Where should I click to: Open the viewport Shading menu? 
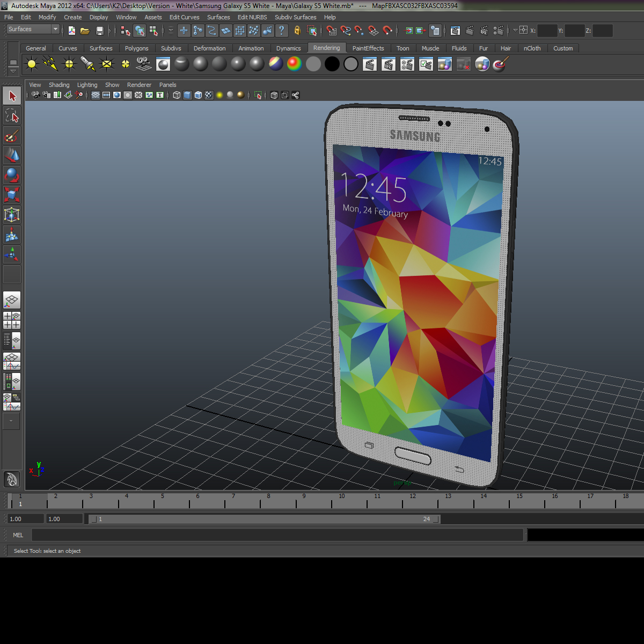coord(59,85)
